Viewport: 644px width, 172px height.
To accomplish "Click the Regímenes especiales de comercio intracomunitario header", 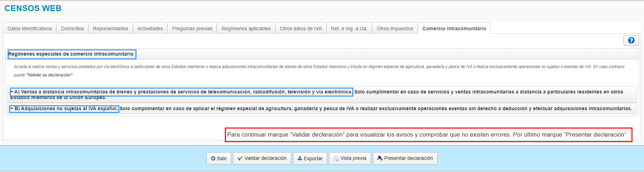I will 71,54.
